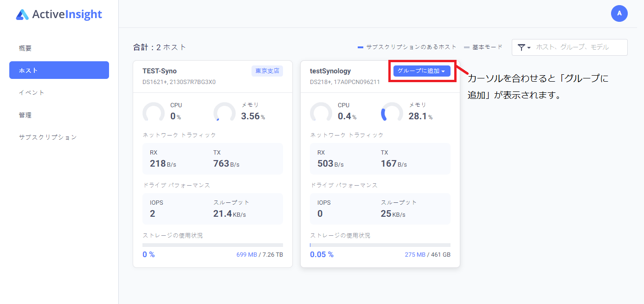The height and width of the screenshot is (304, 644).
Task: Open the host filter funnel dropdown
Action: pyautogui.click(x=524, y=47)
